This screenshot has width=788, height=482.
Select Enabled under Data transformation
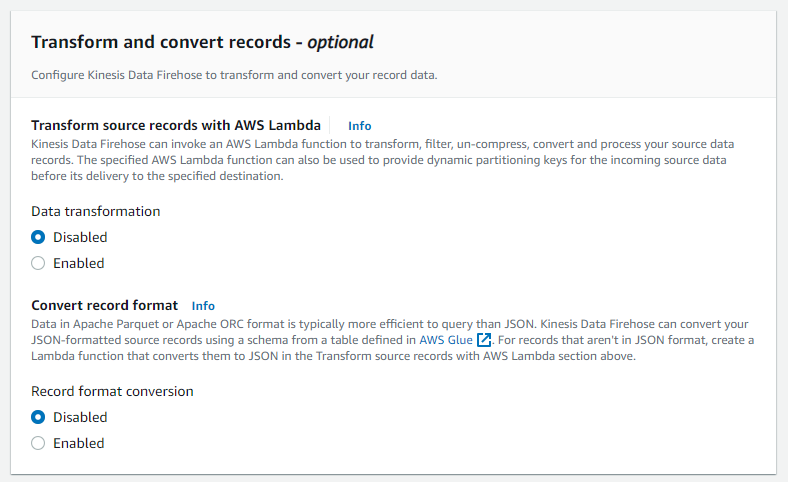[38, 263]
